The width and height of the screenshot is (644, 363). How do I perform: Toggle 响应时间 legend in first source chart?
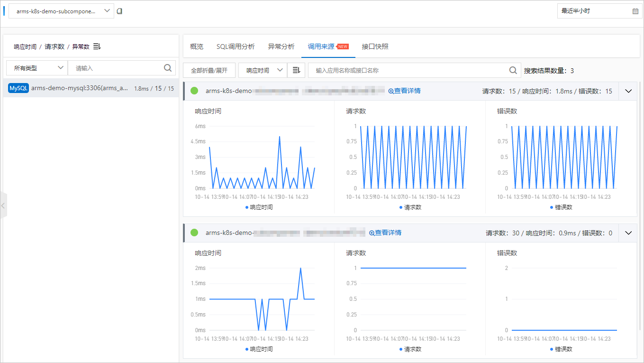coord(259,207)
